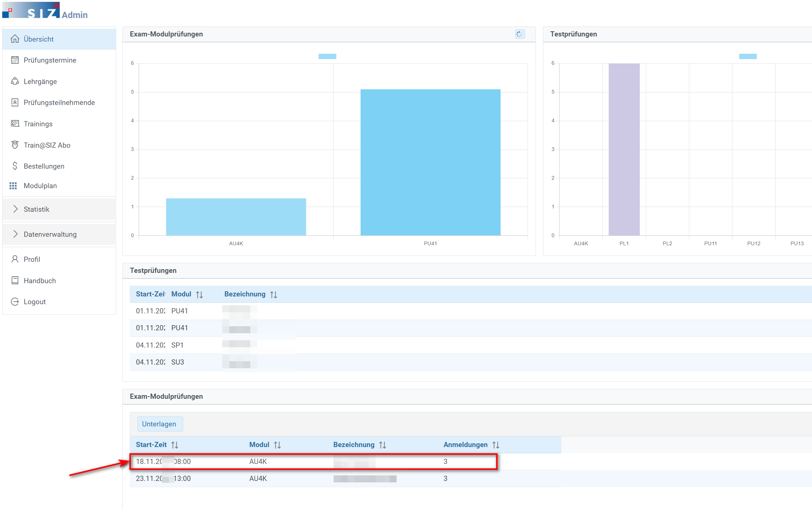Click the PU41 bar in exam chart
Viewport: 812px width, 510px height.
pos(431,162)
